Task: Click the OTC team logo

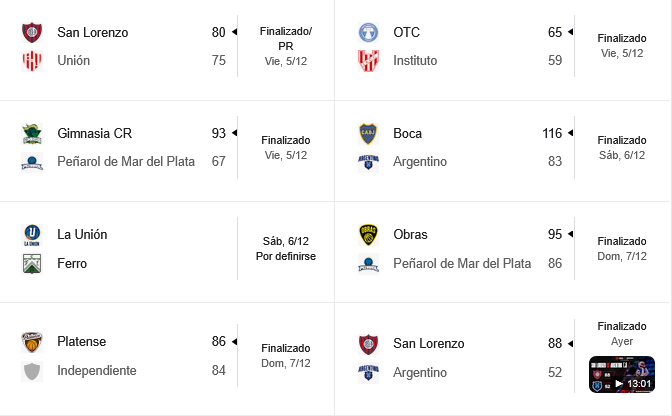Action: pyautogui.click(x=368, y=32)
